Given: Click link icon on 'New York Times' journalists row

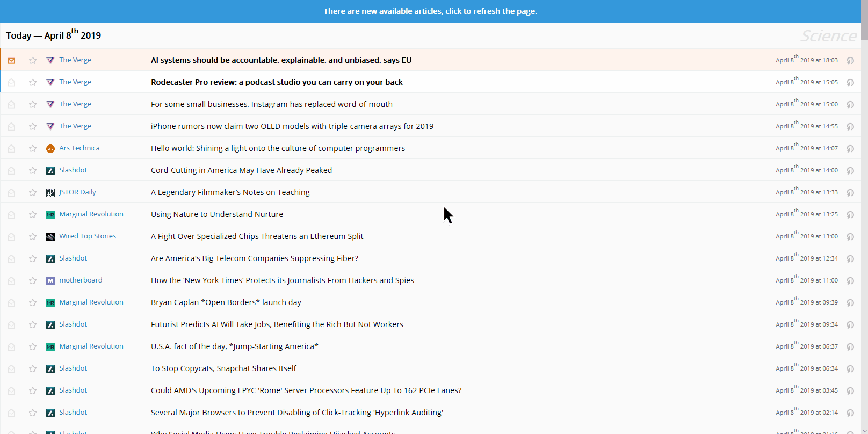Looking at the screenshot, I should [x=850, y=281].
